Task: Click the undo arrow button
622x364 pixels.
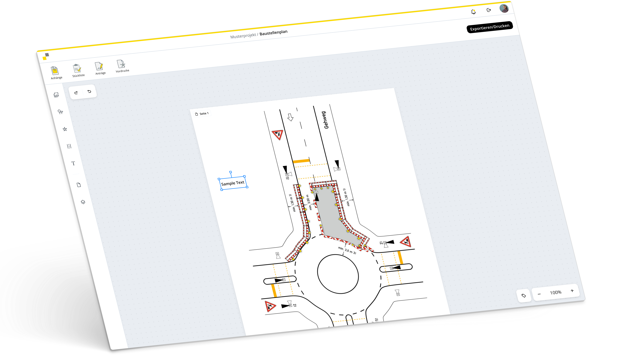Action: [89, 91]
